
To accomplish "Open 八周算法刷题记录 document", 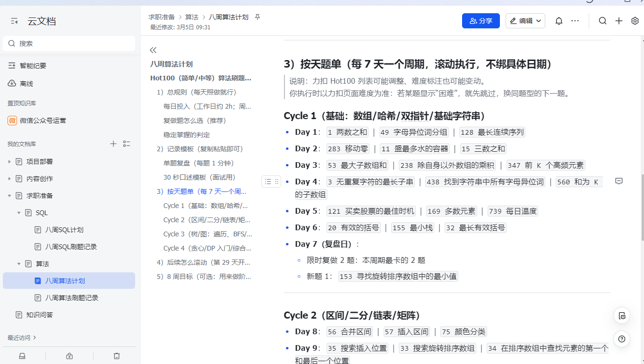I will [71, 298].
